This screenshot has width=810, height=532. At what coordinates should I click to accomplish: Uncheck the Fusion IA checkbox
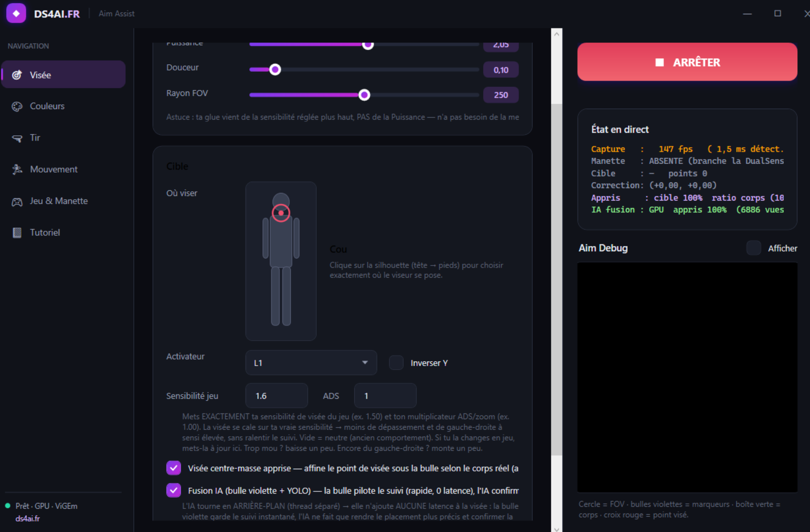tap(173, 490)
